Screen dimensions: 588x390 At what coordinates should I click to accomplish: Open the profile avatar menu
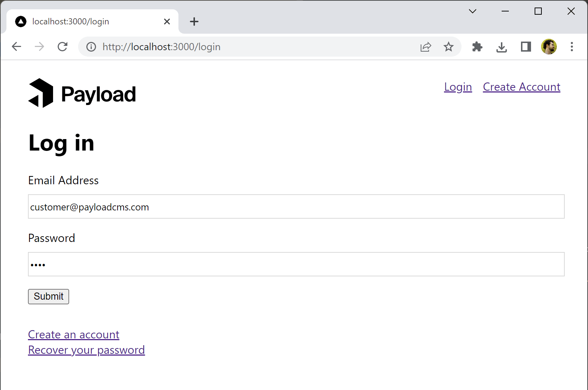click(549, 47)
